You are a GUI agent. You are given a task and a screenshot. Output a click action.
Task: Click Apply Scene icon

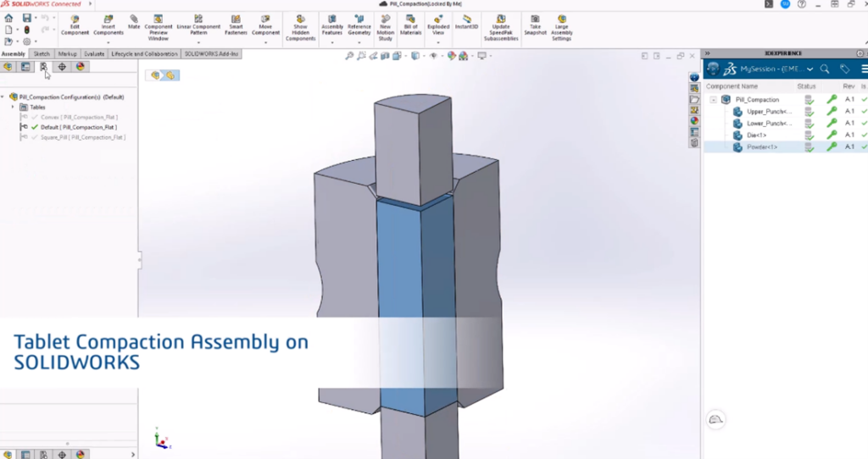pyautogui.click(x=464, y=56)
